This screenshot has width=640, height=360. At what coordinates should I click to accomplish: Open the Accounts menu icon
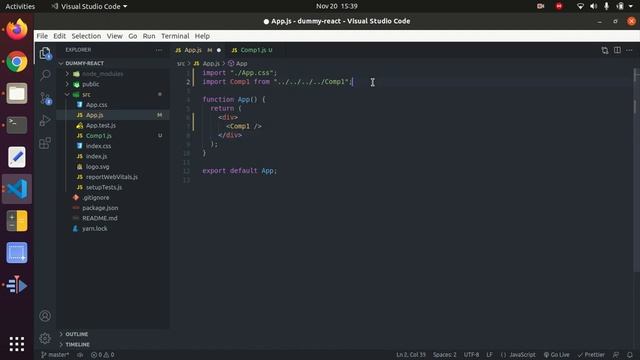point(45,316)
